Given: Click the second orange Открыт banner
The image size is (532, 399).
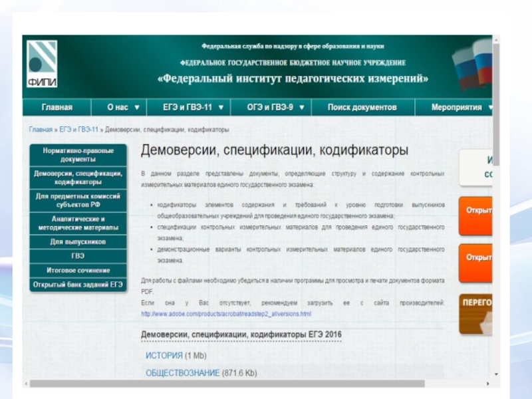Looking at the screenshot, I should [x=475, y=263].
